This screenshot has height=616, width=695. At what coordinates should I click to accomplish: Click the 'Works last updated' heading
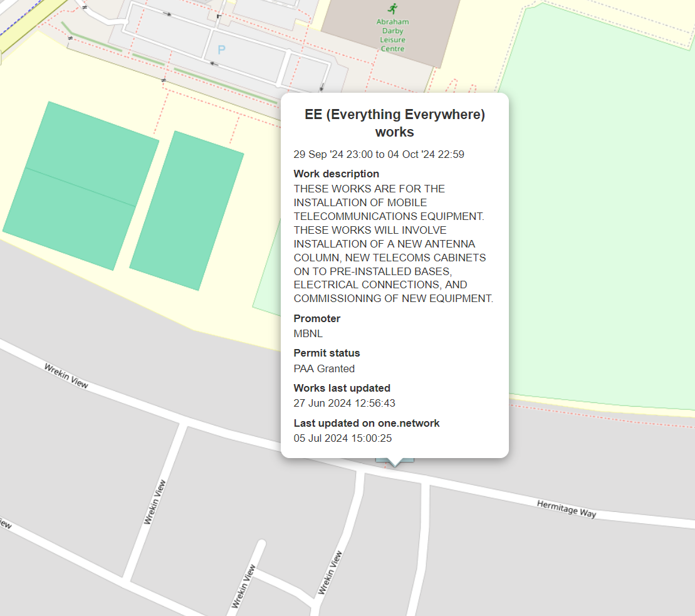pyautogui.click(x=342, y=389)
